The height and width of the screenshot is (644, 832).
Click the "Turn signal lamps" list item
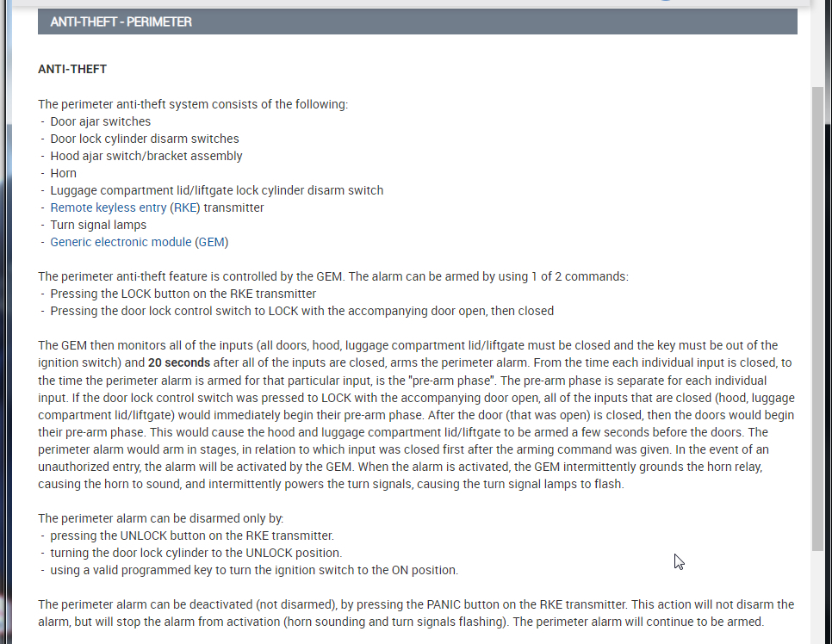point(98,225)
